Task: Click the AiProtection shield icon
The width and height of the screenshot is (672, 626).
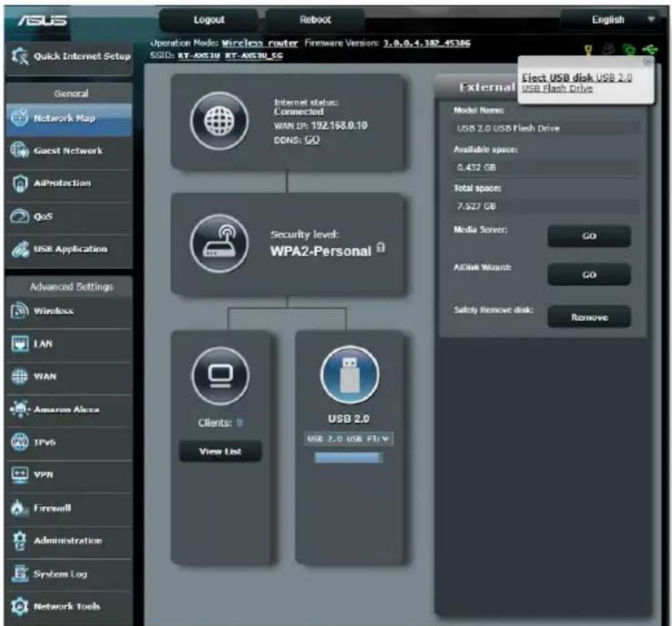Action: [20, 184]
